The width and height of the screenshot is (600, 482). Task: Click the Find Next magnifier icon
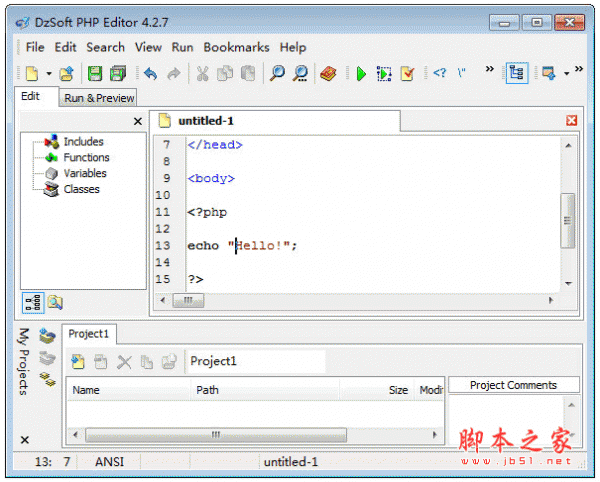click(x=300, y=73)
